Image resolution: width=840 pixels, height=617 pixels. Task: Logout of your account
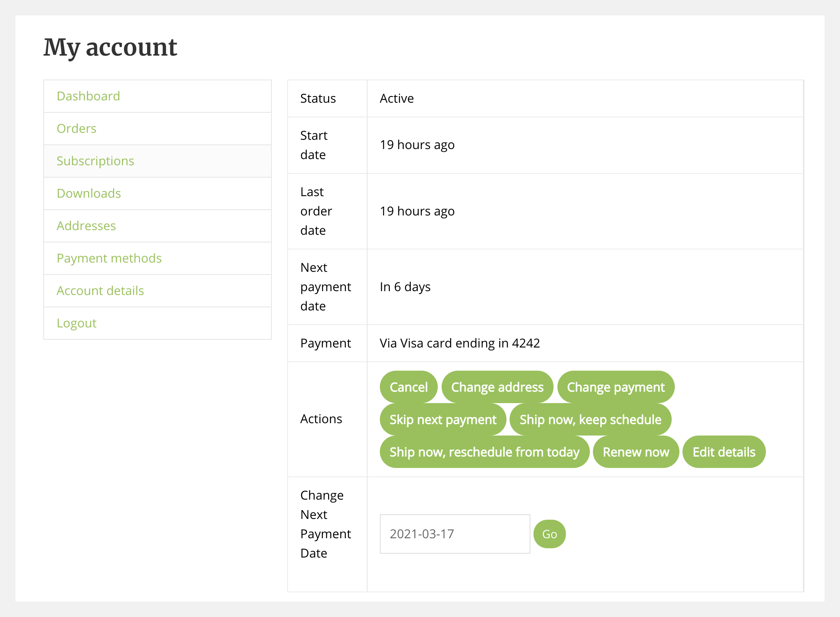[76, 323]
